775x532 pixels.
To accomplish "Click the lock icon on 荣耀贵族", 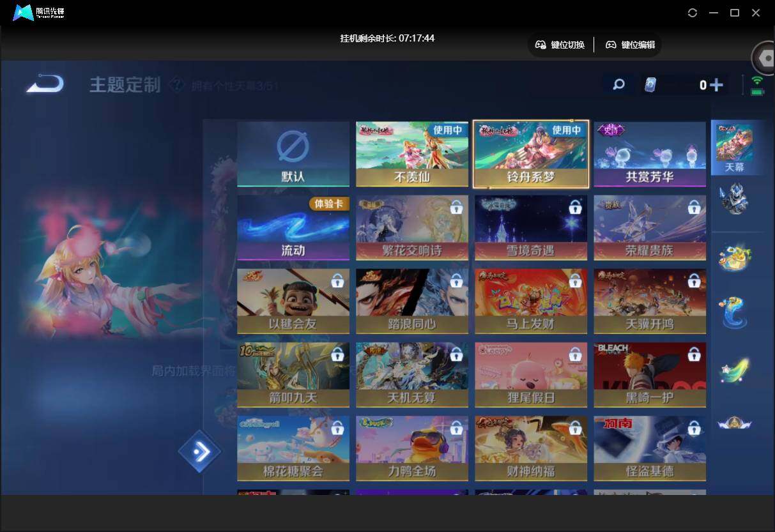I will coord(694,207).
